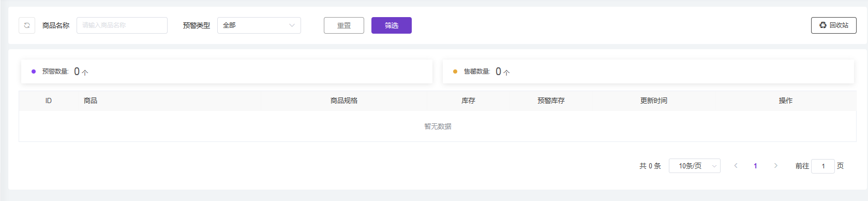Select page number 1 in pagination

point(755,166)
